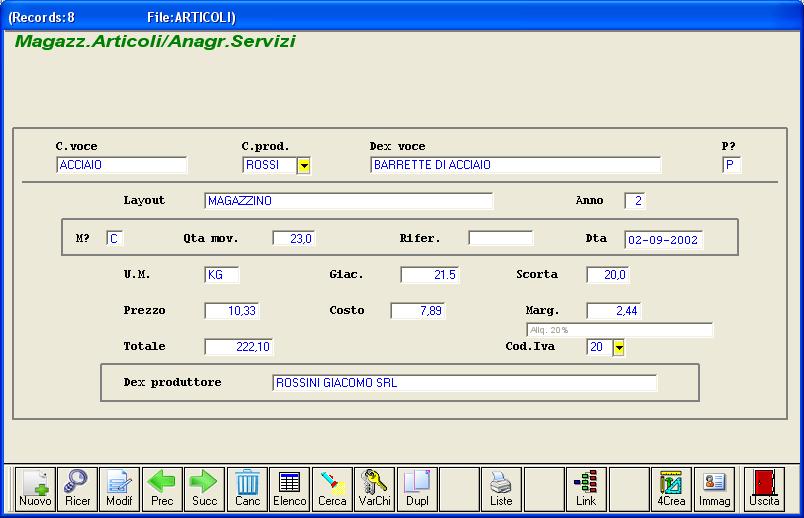Click the Dex produttore label
This screenshot has height=518, width=804.
point(172,382)
